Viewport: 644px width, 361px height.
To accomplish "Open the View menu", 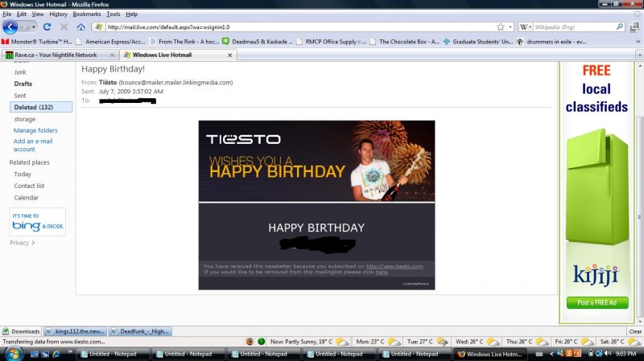I will coord(37,14).
